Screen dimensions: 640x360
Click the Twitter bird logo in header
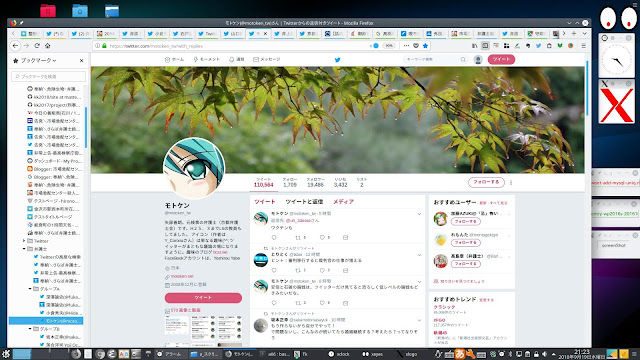point(338,60)
